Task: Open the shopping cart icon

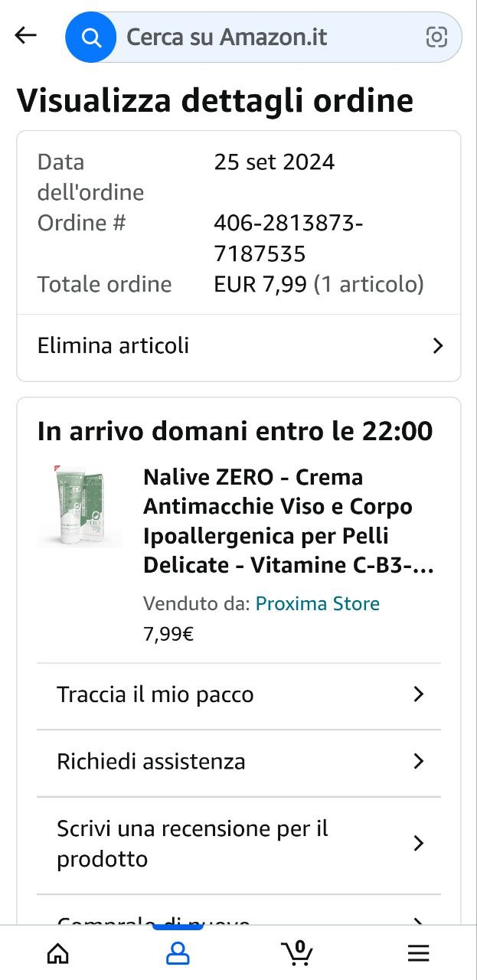Action: point(297,952)
